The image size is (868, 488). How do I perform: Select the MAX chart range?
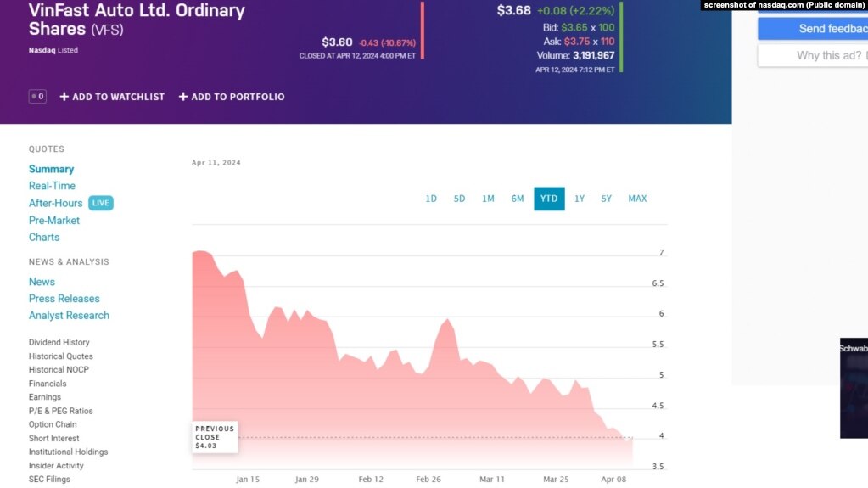(637, 199)
